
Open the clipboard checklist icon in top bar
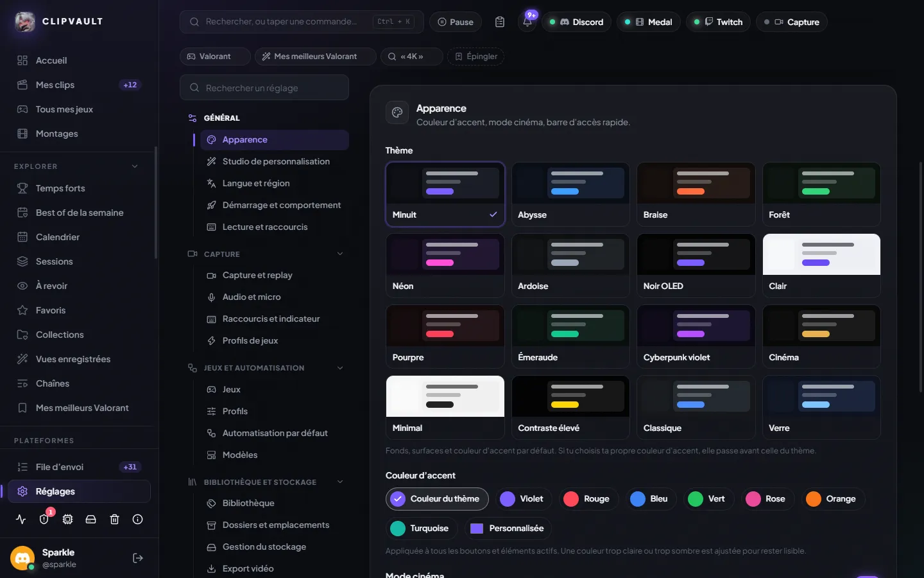pos(500,22)
